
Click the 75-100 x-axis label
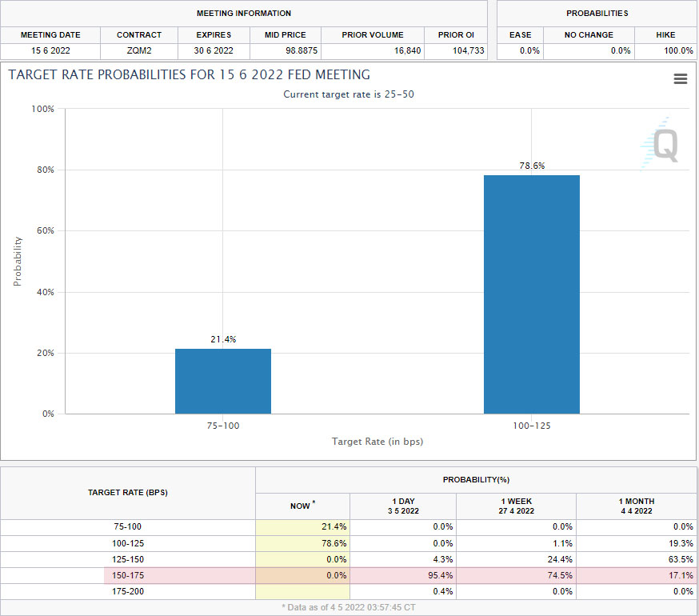coord(223,426)
